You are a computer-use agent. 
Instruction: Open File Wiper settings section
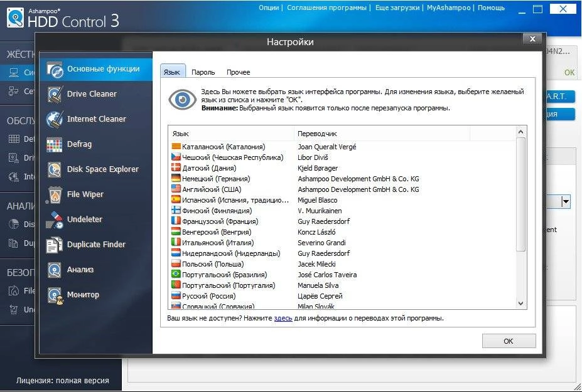(x=96, y=194)
